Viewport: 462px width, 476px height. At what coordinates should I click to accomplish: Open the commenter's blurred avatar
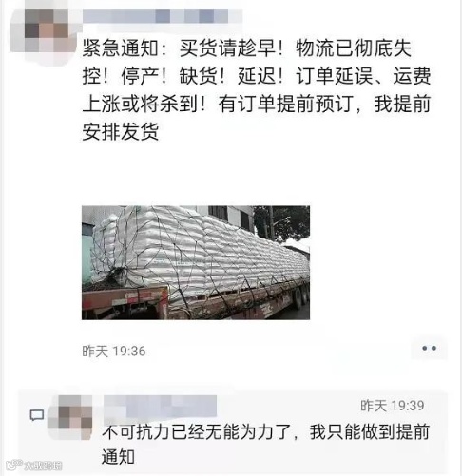coord(70,417)
